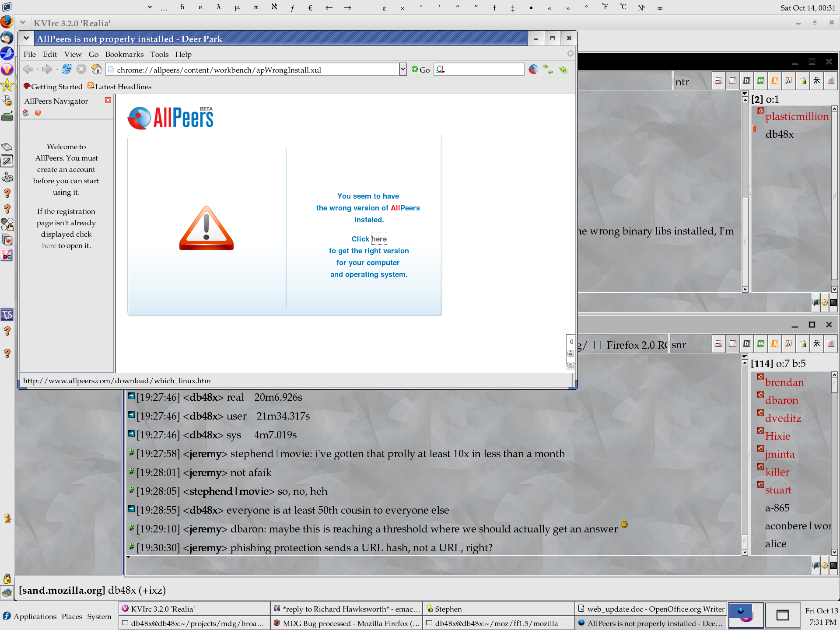Reload the current page in Deer Park
The height and width of the screenshot is (630, 840).
tap(66, 69)
